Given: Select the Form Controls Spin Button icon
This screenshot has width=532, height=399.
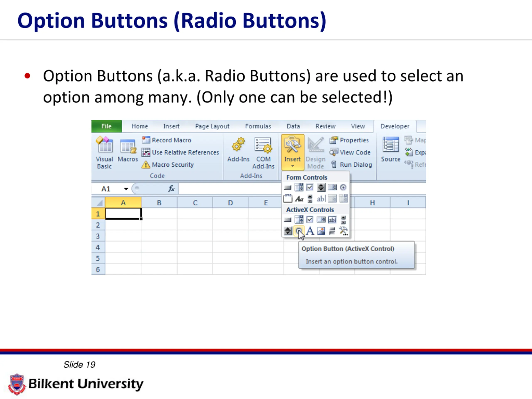Looking at the screenshot, I should pyautogui.click(x=321, y=187).
